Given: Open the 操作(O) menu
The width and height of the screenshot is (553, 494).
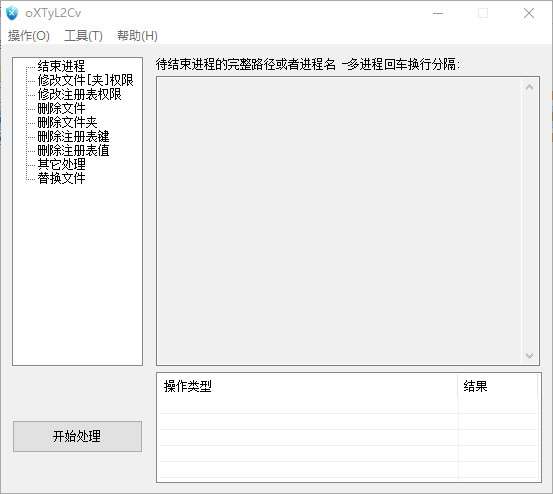Looking at the screenshot, I should (x=29, y=36).
